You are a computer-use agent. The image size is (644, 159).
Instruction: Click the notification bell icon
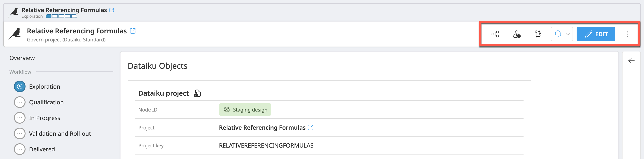point(558,34)
